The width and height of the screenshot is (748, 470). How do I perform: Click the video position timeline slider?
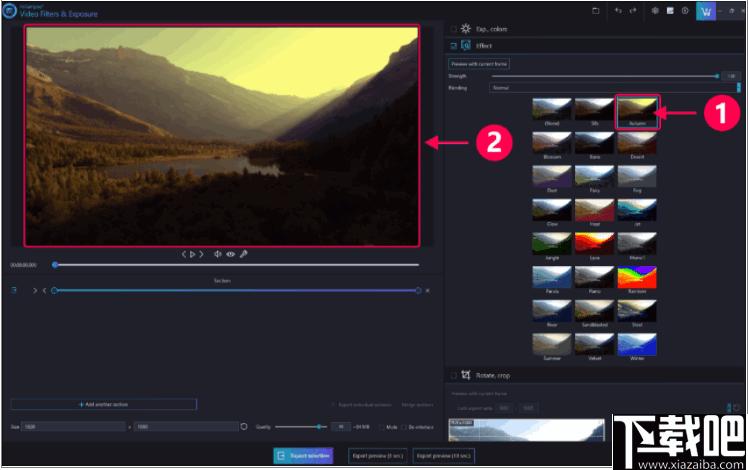[x=237, y=265]
